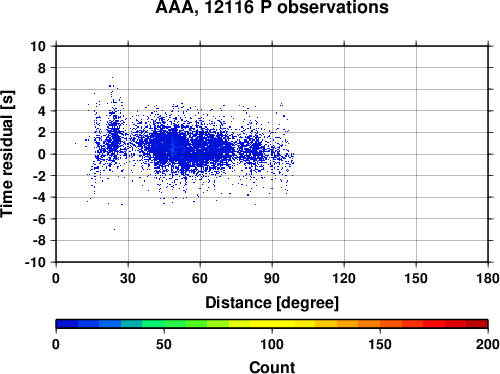
Task: Click the x-axis tick label '30'
Action: [128, 278]
